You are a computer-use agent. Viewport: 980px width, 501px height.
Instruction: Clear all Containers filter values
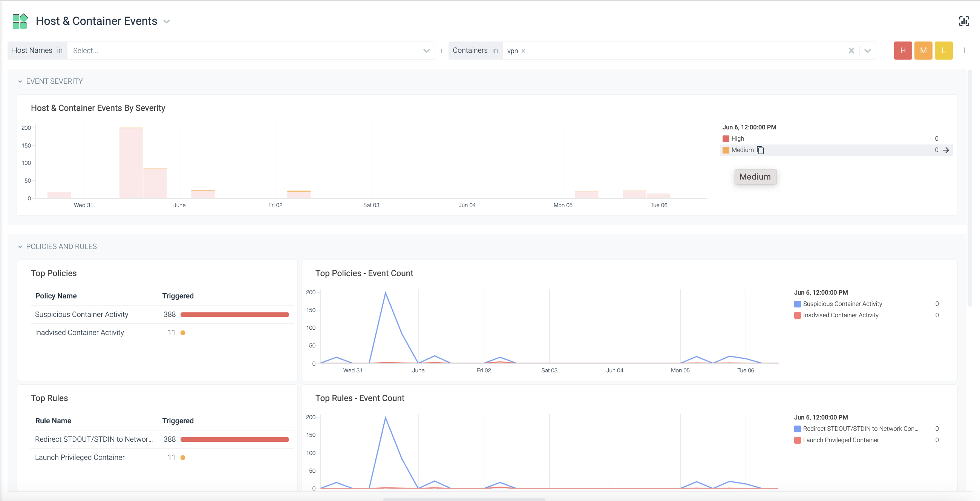[x=851, y=51]
